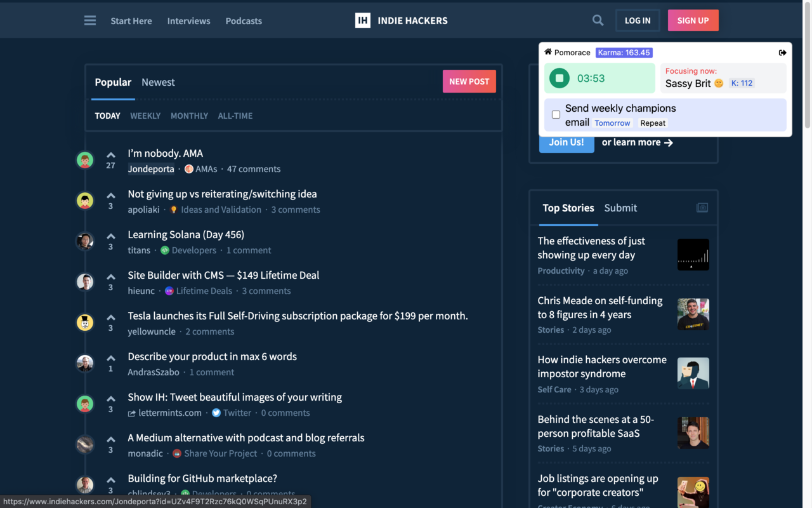Upvote the "Site Builder with CMS" post

coord(111,277)
